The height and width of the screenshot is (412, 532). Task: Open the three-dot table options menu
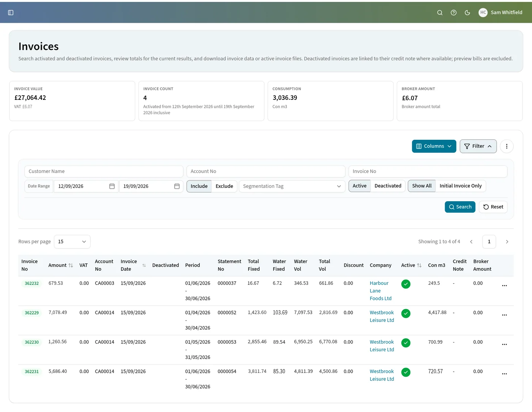point(507,146)
